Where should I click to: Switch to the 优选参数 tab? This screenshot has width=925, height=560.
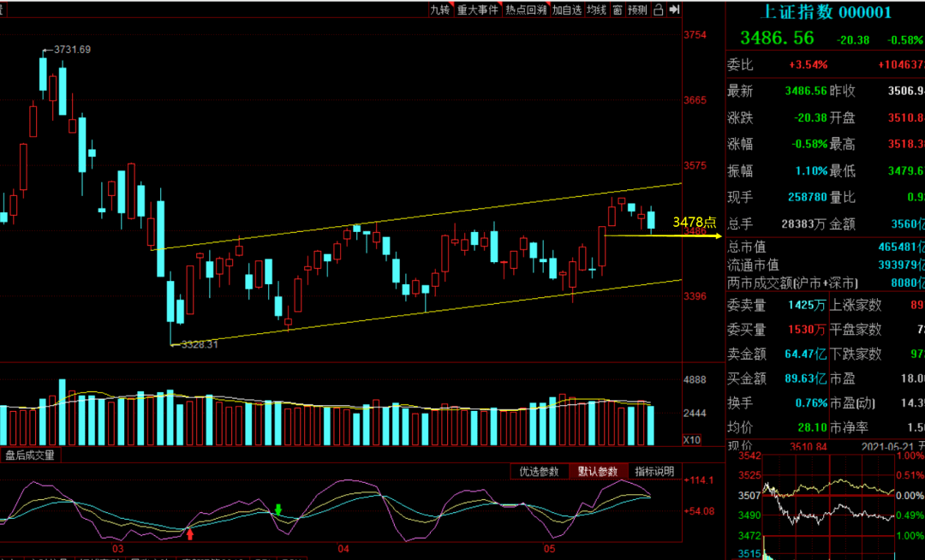540,472
